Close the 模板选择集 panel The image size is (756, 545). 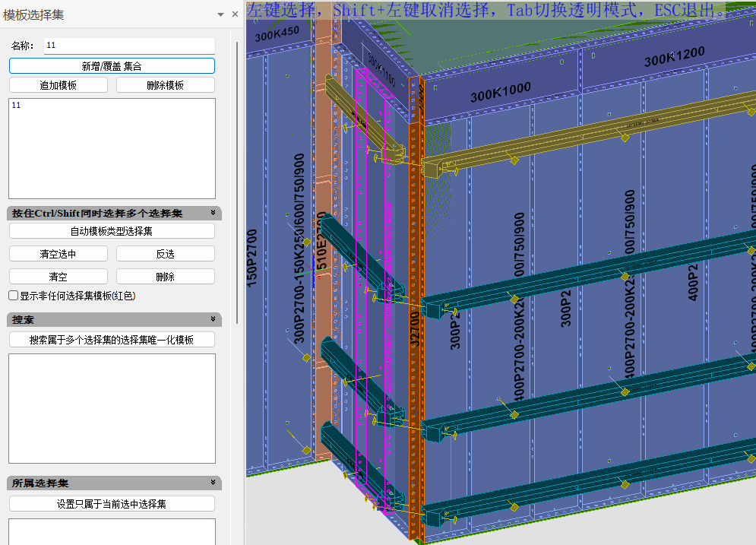[x=235, y=14]
